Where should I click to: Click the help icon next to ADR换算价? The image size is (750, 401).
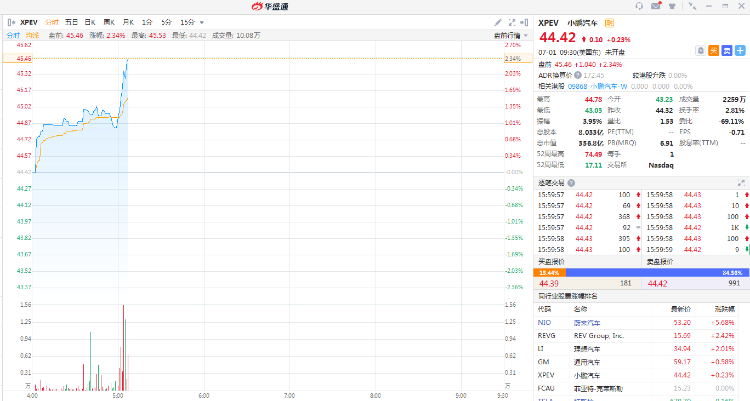(578, 75)
